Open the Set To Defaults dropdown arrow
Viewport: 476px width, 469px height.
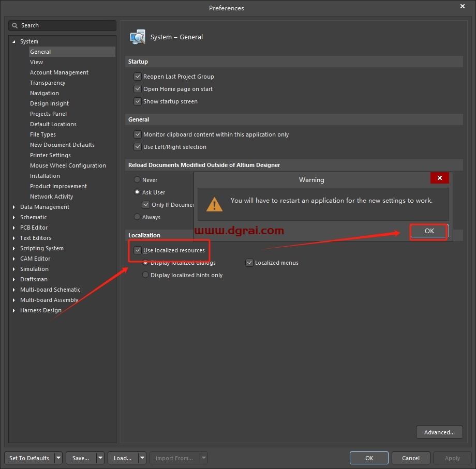click(58, 458)
